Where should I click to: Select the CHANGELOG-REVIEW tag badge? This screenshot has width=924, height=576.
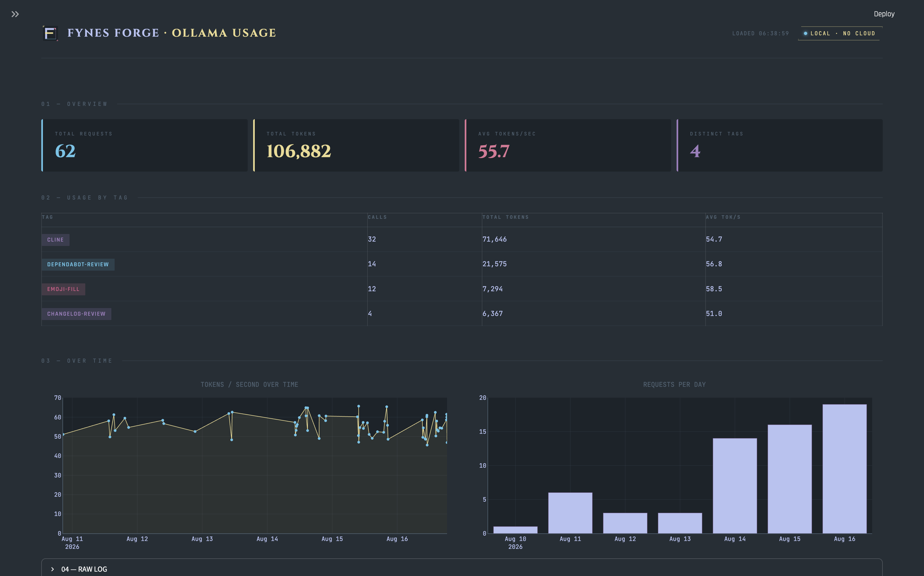tap(76, 314)
